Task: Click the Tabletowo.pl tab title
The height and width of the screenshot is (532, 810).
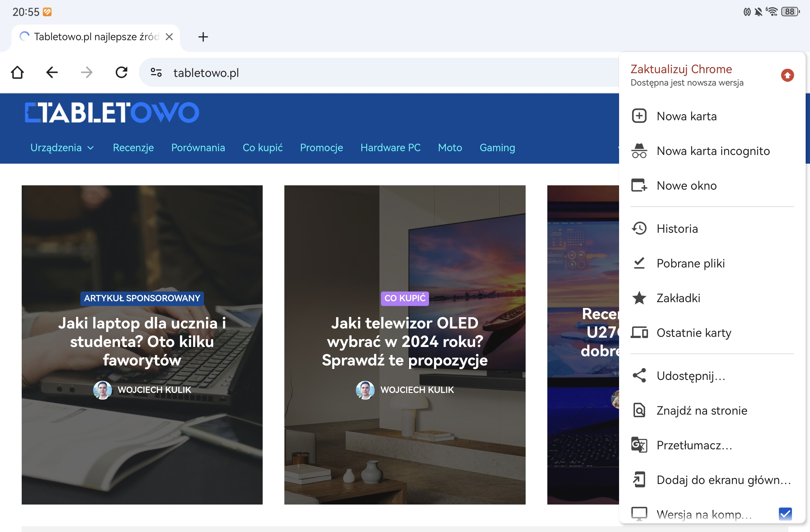Action: [97, 37]
